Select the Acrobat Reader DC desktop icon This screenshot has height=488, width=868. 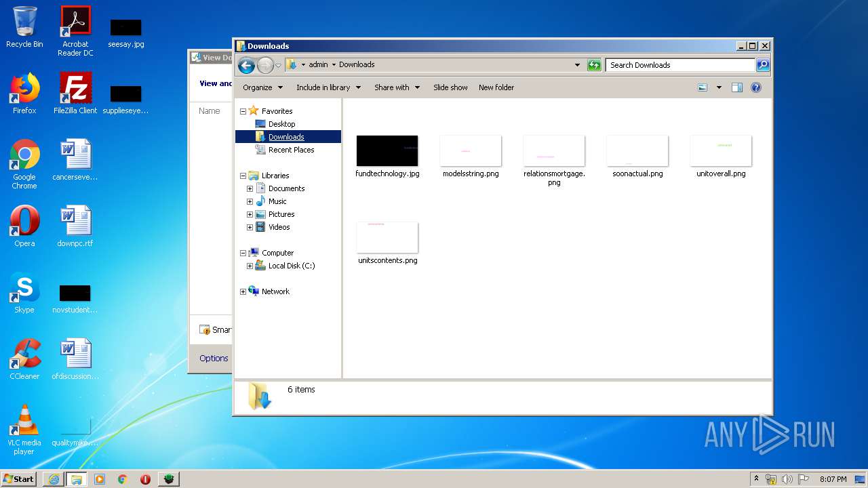click(x=75, y=31)
